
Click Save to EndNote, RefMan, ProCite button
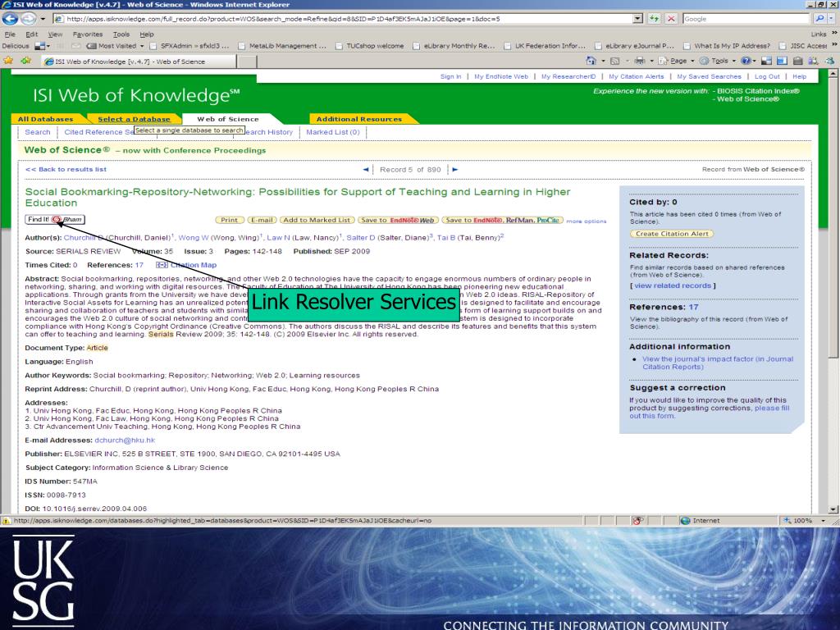pyautogui.click(x=502, y=220)
